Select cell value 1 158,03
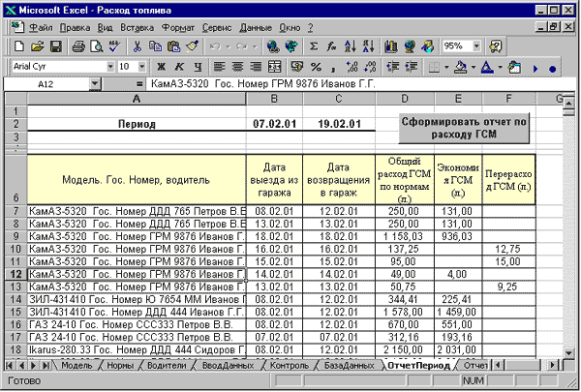 [404, 236]
